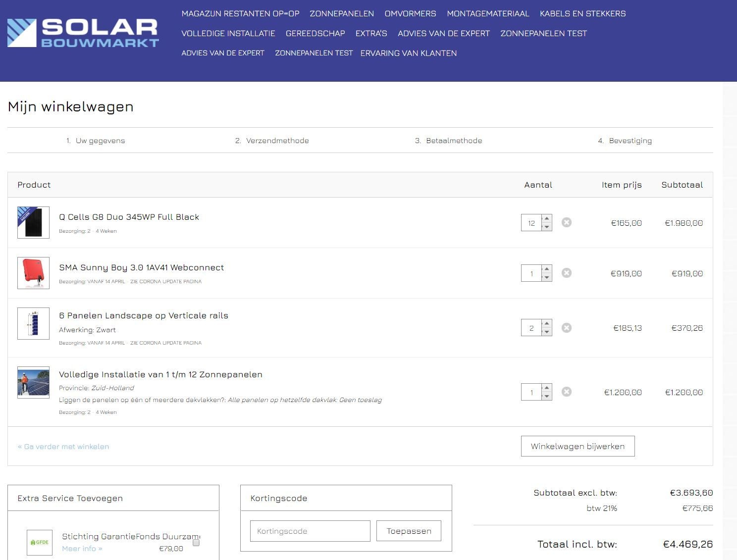Go to Gereedschap category
The image size is (737, 560).
(x=316, y=33)
